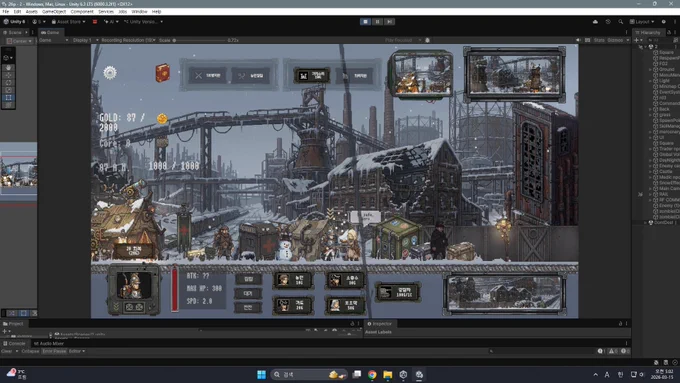Image resolution: width=680 pixels, height=383 pixels.
Task: Open the Play Focused dropdown
Action: [402, 40]
